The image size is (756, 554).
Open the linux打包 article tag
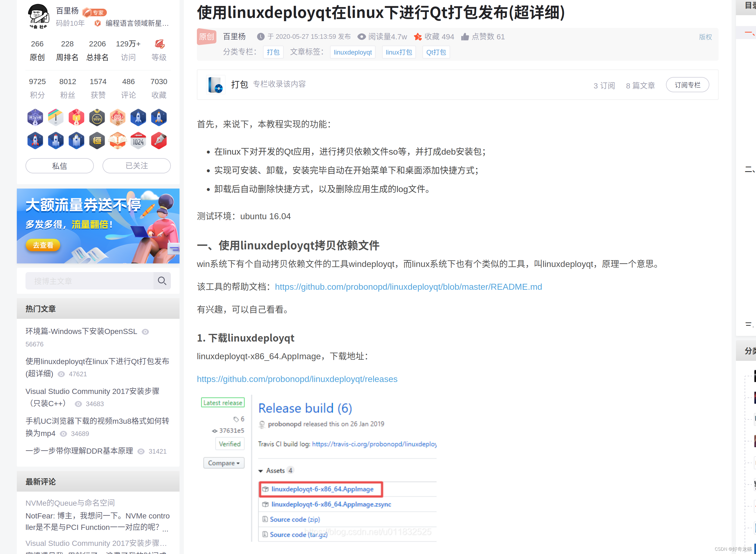[x=399, y=52]
